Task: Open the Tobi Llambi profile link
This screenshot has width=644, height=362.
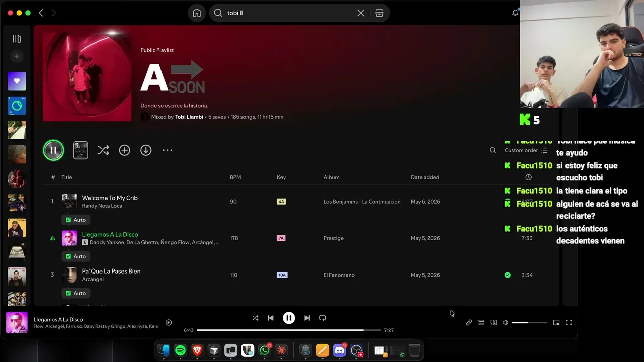Action: point(189,117)
